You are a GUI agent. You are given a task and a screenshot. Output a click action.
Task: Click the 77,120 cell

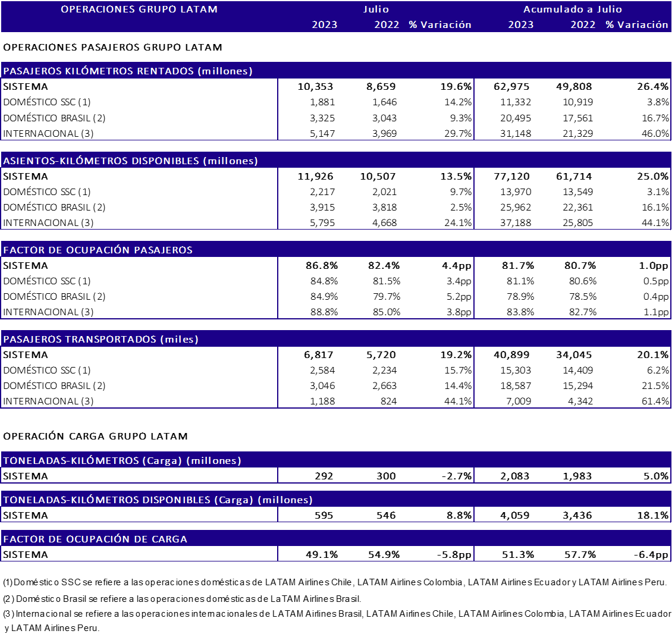pyautogui.click(x=511, y=176)
